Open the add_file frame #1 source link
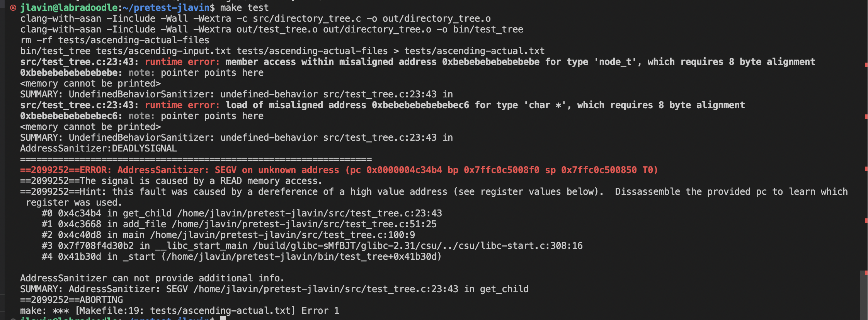Viewport: 868px width, 320px height. tap(304, 224)
